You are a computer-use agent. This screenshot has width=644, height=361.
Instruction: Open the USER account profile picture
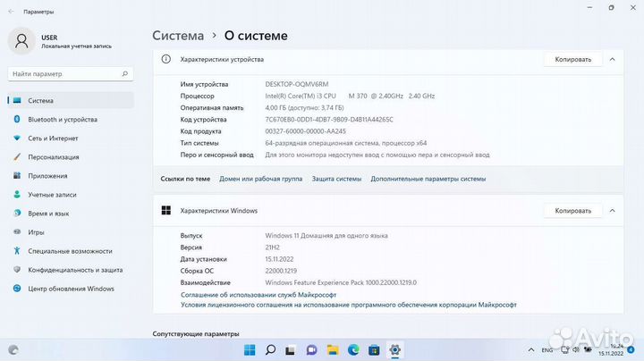(21, 41)
